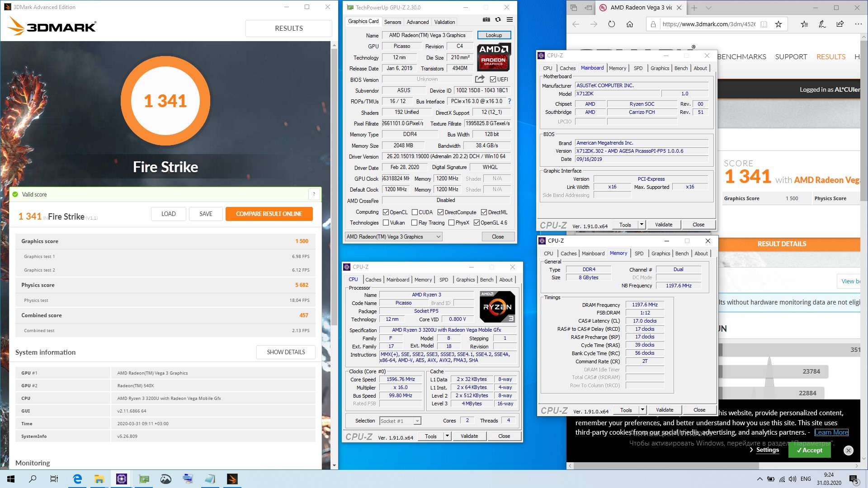This screenshot has height=488, width=868.
Task: Expand Tools dropdown arrow in CPU tab window
Action: coord(447,436)
